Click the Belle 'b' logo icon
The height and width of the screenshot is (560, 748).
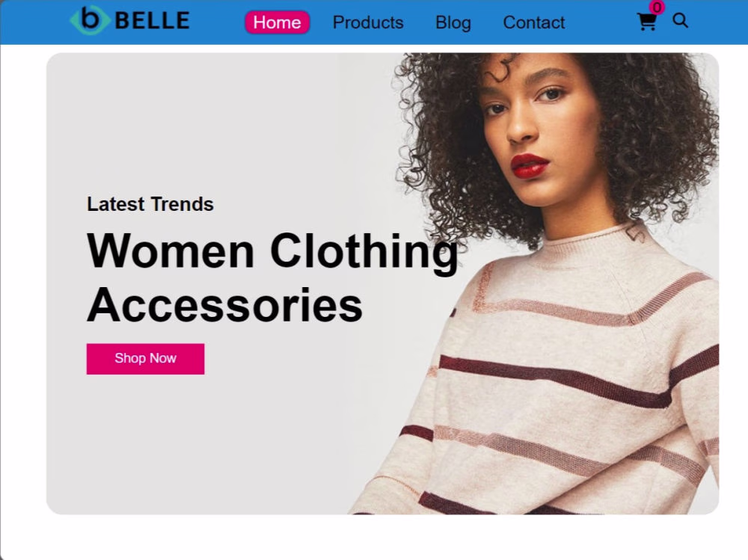pyautogui.click(x=89, y=20)
